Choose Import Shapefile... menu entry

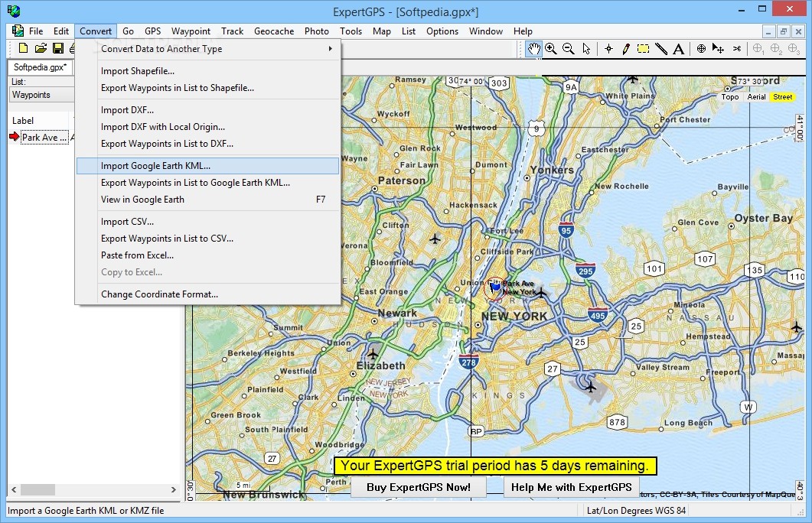click(x=207, y=71)
